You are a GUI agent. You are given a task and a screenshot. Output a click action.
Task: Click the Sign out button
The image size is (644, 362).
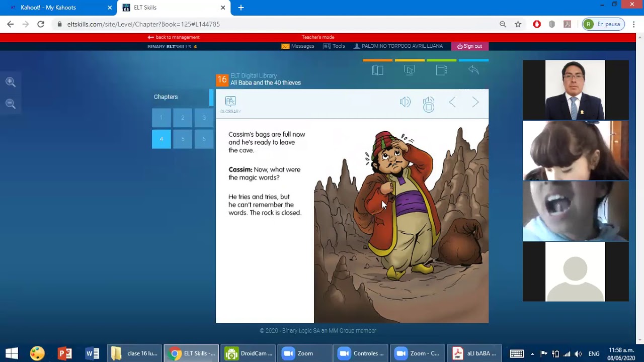(x=469, y=46)
